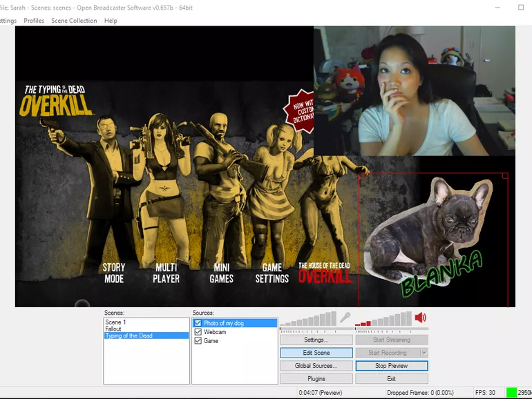
Task: Click the FPS: 30 status entry
Action: tap(485, 393)
